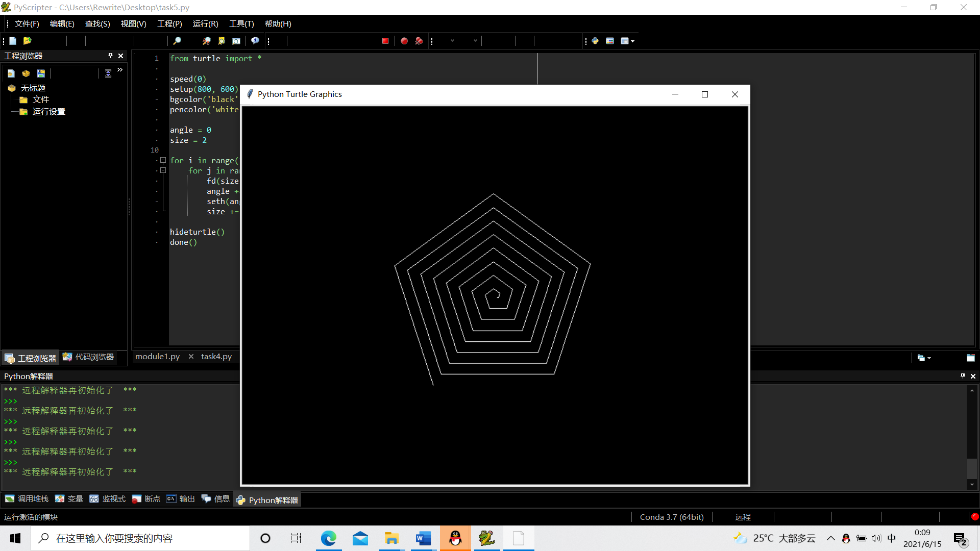Click the red Stop execution square
Screen dimensions: 980x551
coord(385,41)
